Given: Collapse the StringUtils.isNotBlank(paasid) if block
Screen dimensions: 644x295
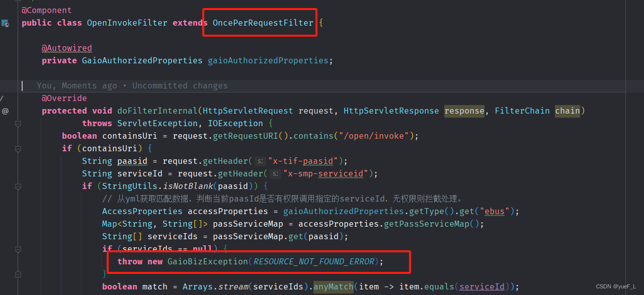Looking at the screenshot, I should click(18, 186).
